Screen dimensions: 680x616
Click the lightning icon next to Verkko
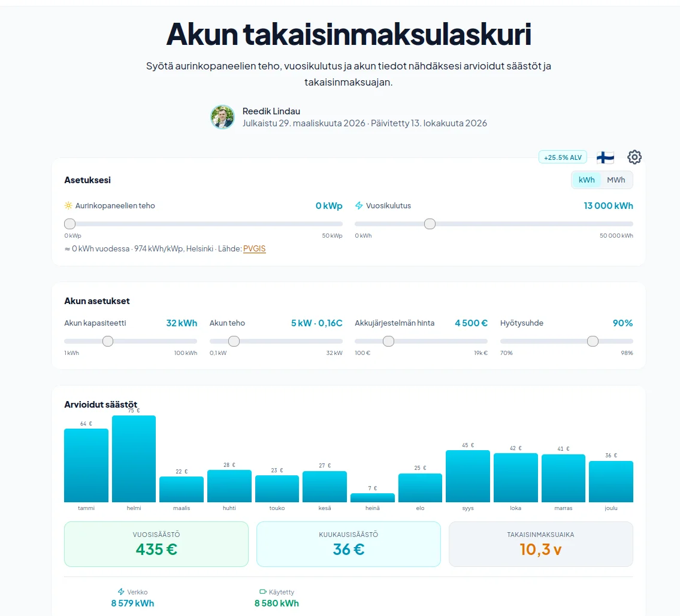[122, 591]
